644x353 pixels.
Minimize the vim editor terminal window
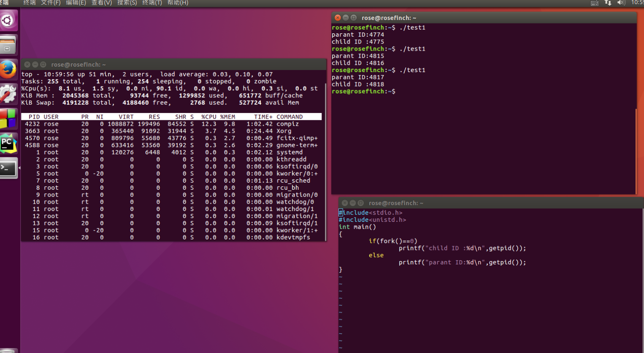coord(353,203)
